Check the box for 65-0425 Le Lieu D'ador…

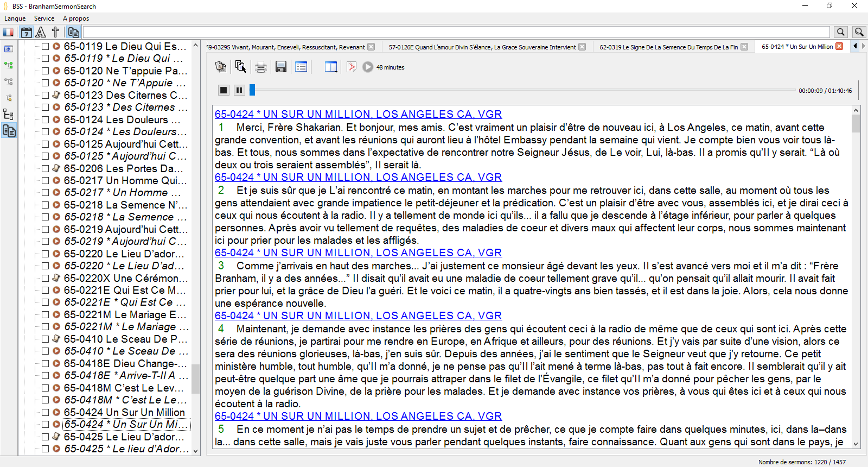click(46, 437)
